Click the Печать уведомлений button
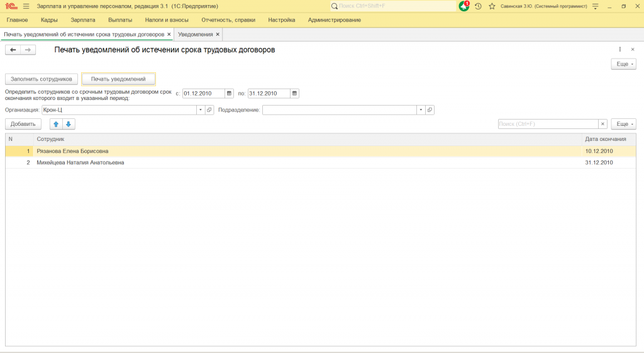644x353 pixels. tap(118, 79)
